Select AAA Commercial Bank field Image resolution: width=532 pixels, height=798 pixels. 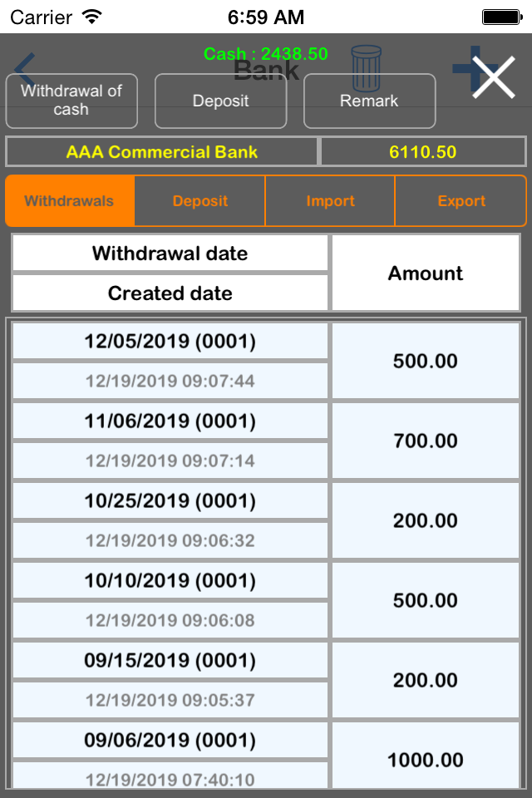[x=161, y=151]
